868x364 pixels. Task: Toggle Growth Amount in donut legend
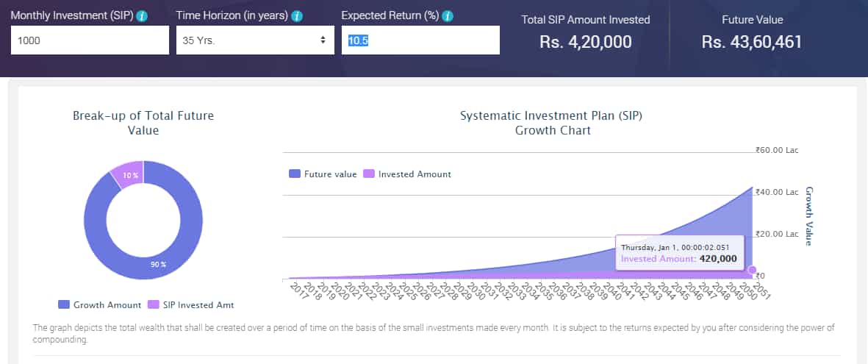point(100,304)
